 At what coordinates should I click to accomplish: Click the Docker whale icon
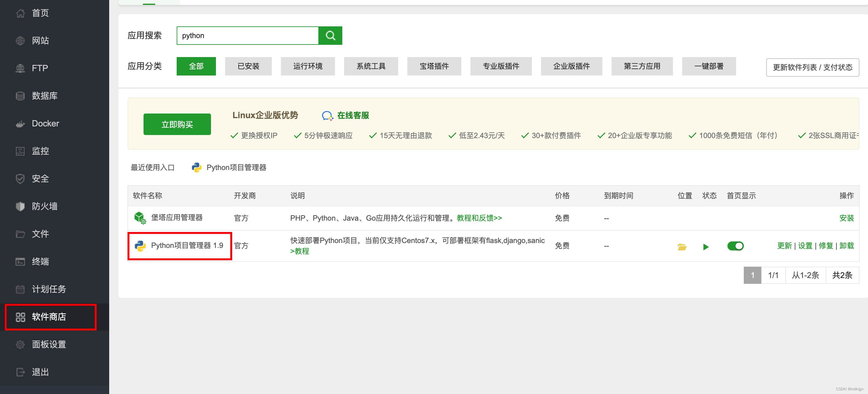[x=20, y=124]
